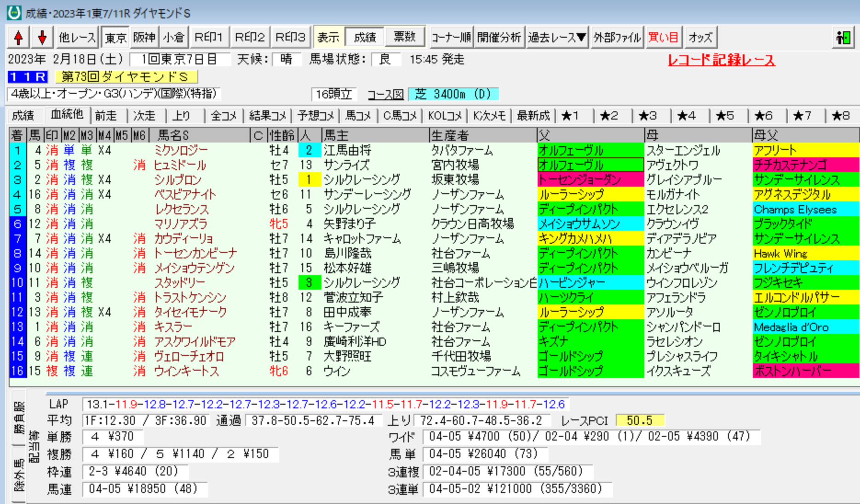
Task: Select the horse ヒュミドール
Action: point(180,165)
